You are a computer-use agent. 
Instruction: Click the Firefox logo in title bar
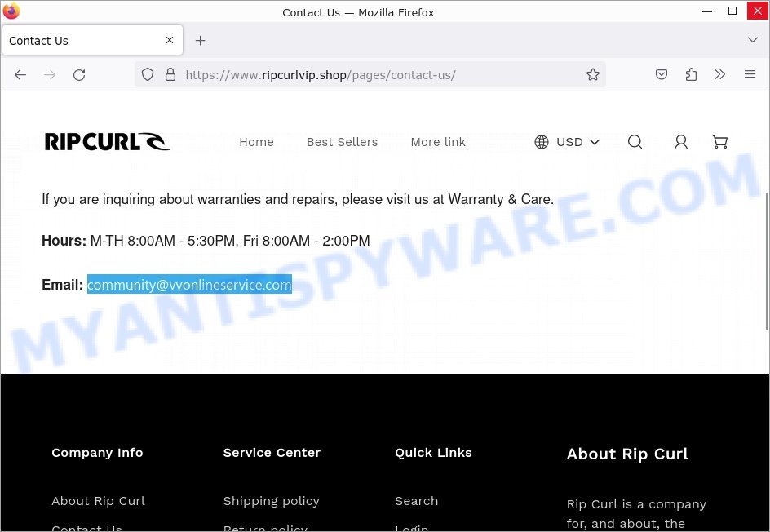coord(11,11)
